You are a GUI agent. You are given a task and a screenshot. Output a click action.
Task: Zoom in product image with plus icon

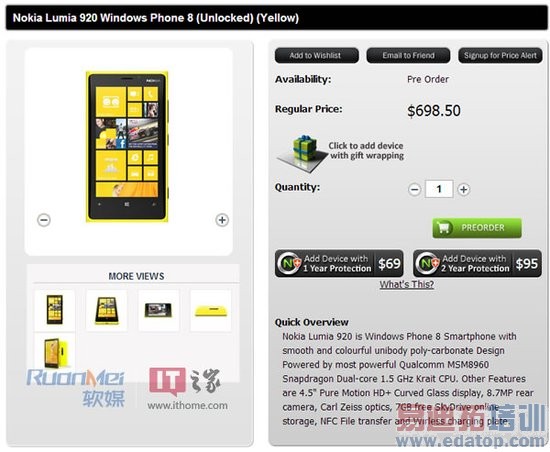pyautogui.click(x=222, y=220)
